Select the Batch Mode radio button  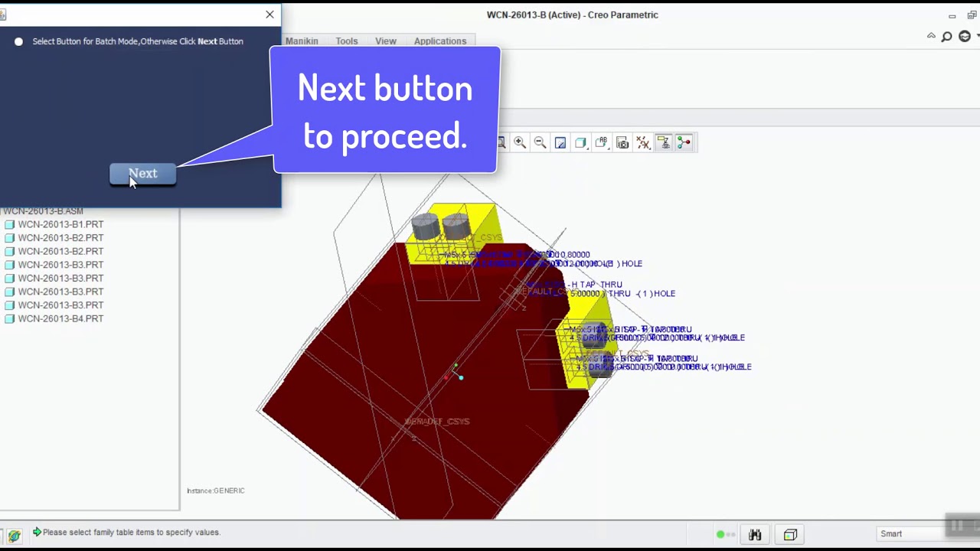click(18, 41)
